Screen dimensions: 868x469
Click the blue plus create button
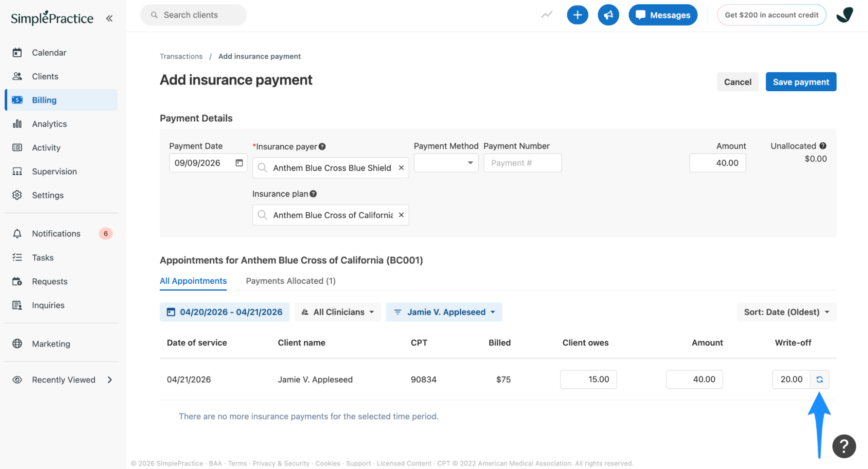[578, 15]
